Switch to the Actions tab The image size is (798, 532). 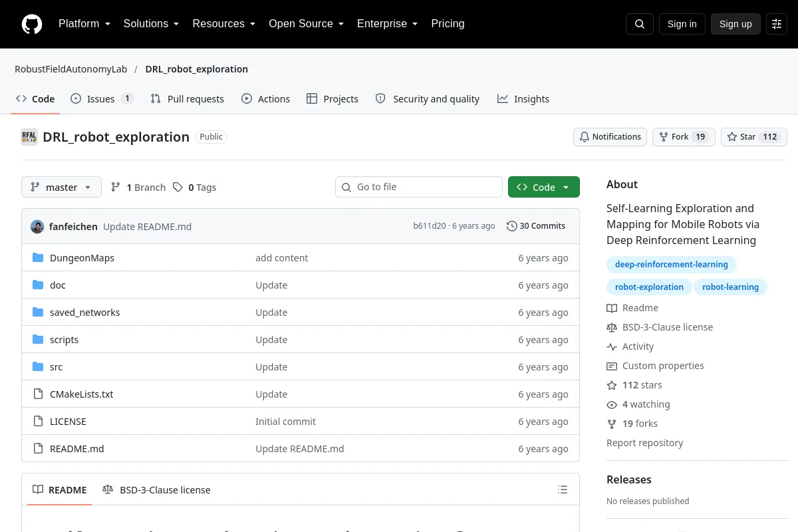coord(266,99)
